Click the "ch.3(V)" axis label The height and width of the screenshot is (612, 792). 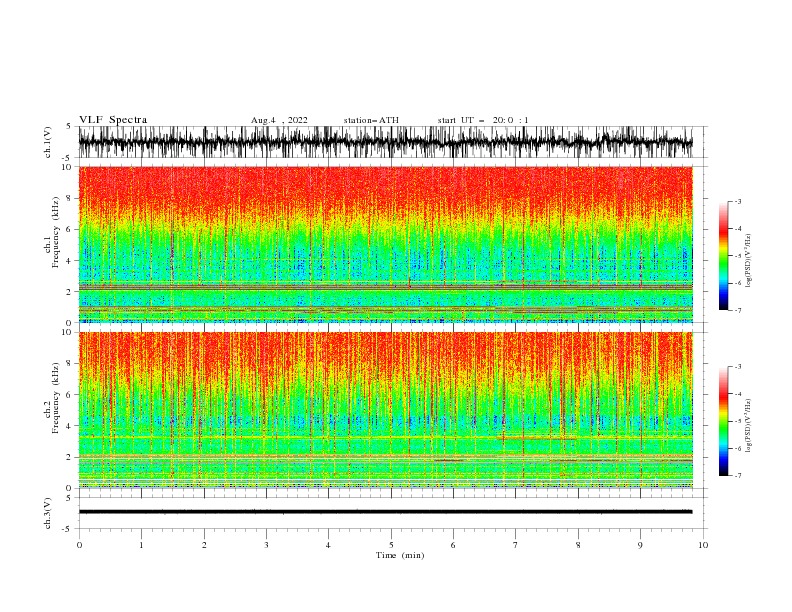point(48,513)
